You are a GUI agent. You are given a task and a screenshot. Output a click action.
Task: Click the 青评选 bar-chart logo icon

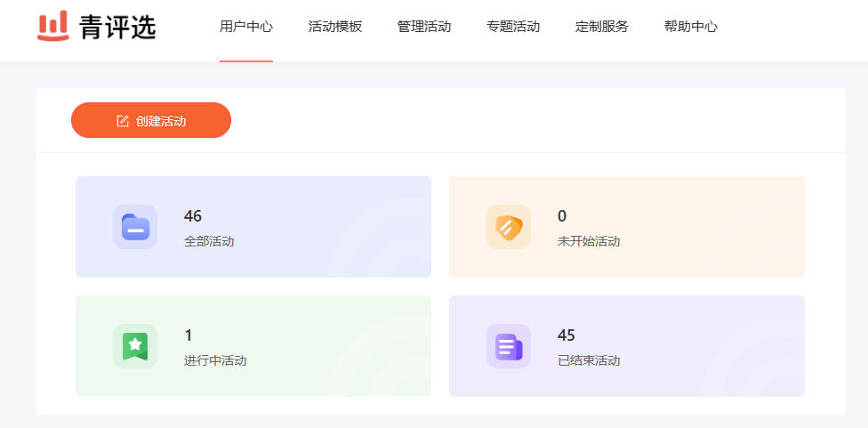point(53,26)
